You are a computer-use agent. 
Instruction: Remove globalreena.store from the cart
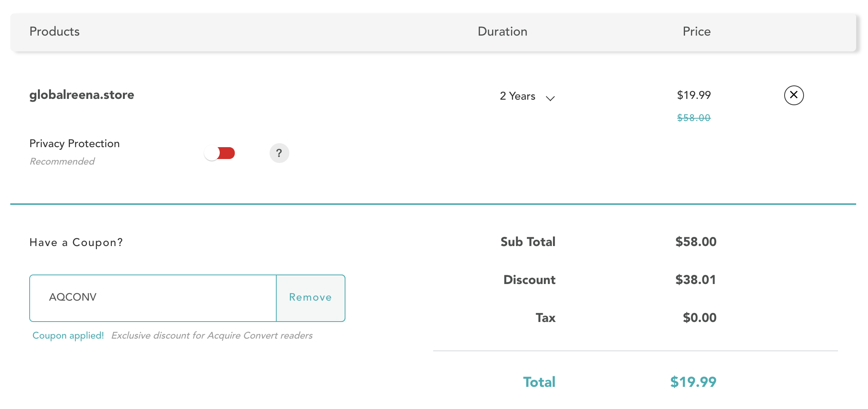click(x=794, y=95)
